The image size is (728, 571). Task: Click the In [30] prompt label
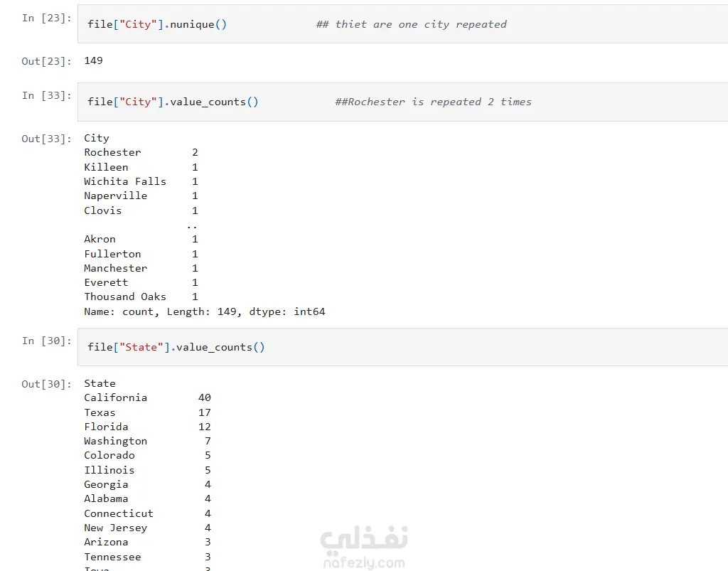tap(46, 341)
